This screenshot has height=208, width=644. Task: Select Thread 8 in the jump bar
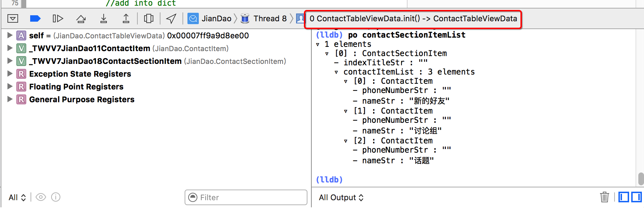tap(269, 18)
